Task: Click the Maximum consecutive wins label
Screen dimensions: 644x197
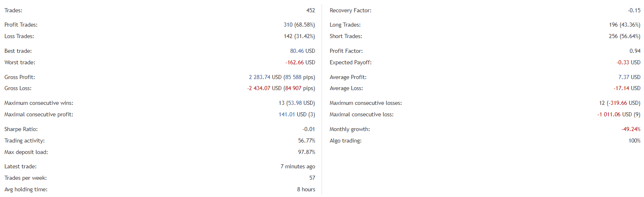Action: [x=39, y=103]
